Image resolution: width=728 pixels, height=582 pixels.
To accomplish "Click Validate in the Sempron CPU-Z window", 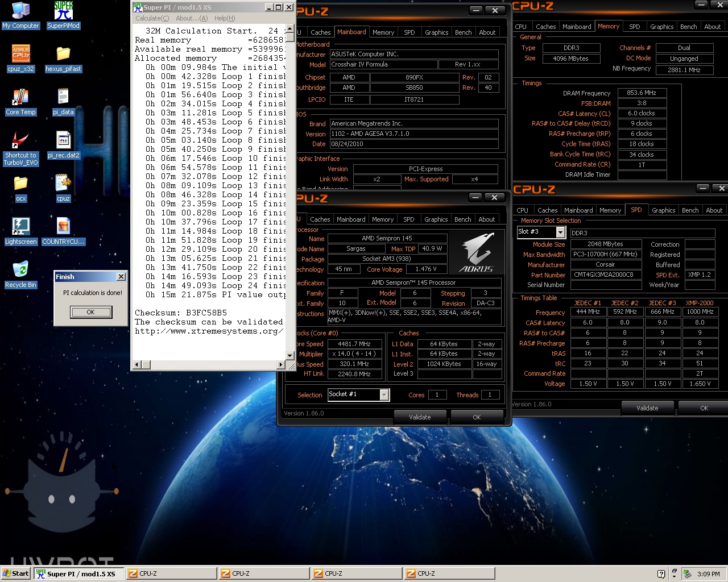I will pos(420,417).
